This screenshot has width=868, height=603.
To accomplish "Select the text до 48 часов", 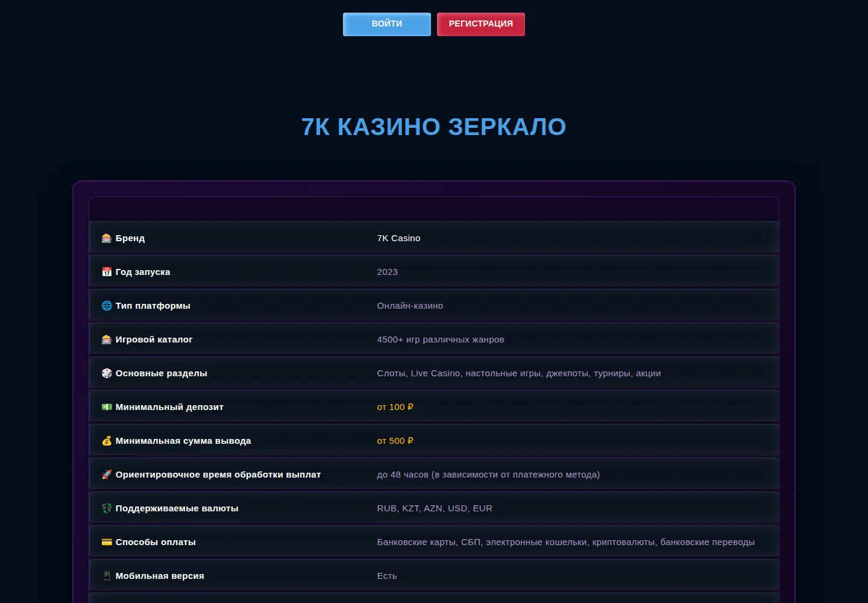I will [403, 475].
